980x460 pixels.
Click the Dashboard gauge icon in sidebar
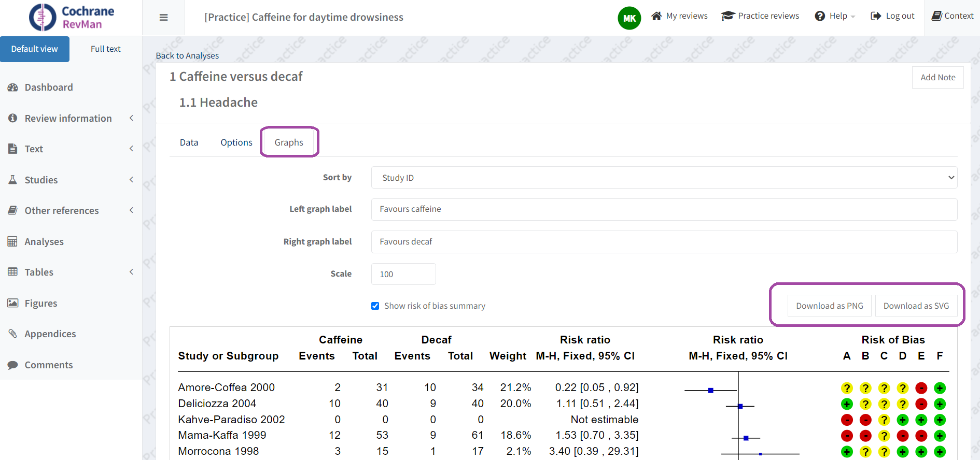pyautogui.click(x=13, y=88)
